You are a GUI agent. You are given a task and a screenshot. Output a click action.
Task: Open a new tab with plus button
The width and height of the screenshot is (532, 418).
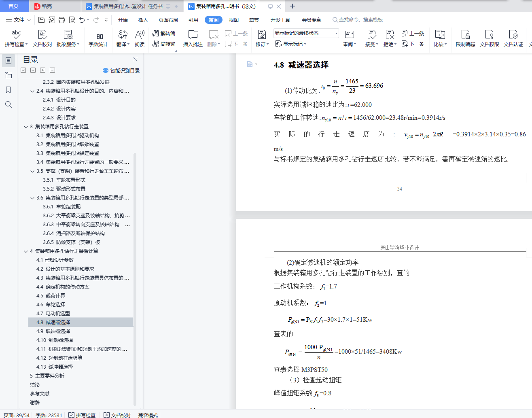(x=292, y=6)
